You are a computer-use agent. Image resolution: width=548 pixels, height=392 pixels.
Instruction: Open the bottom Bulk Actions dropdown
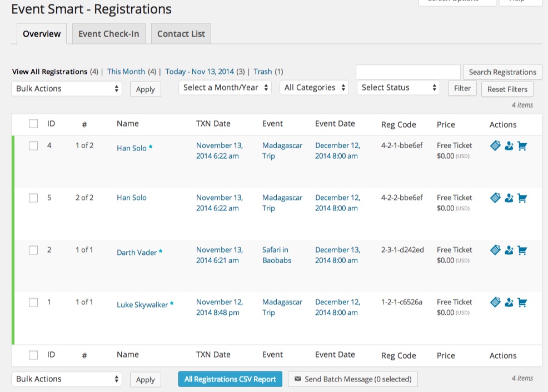(67, 379)
